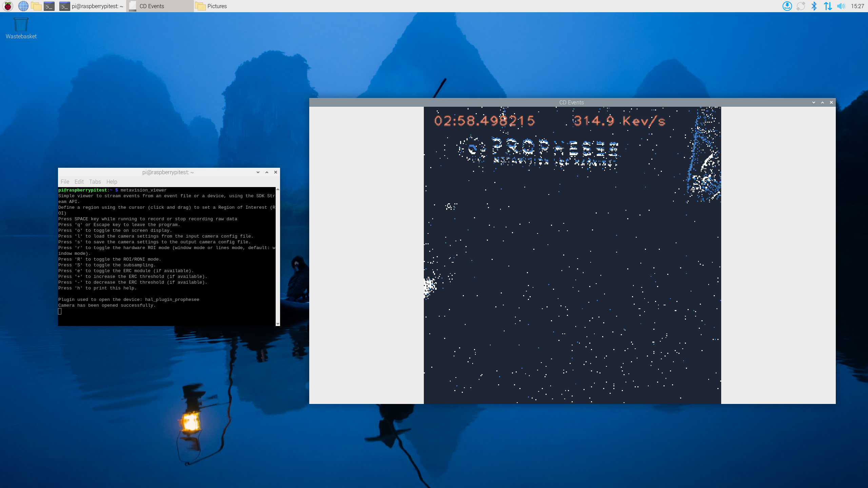
Task: Click the terminal scrollbar down arrow
Action: [x=278, y=324]
